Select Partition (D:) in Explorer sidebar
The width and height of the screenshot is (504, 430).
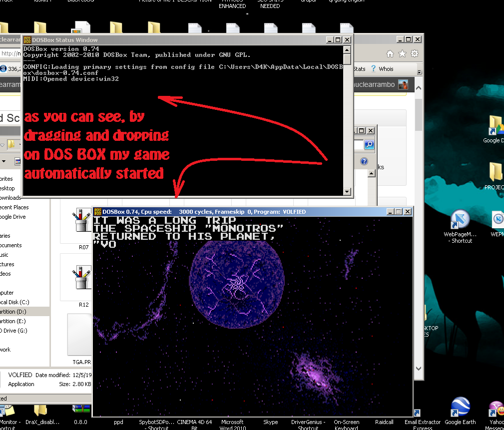coord(25,312)
